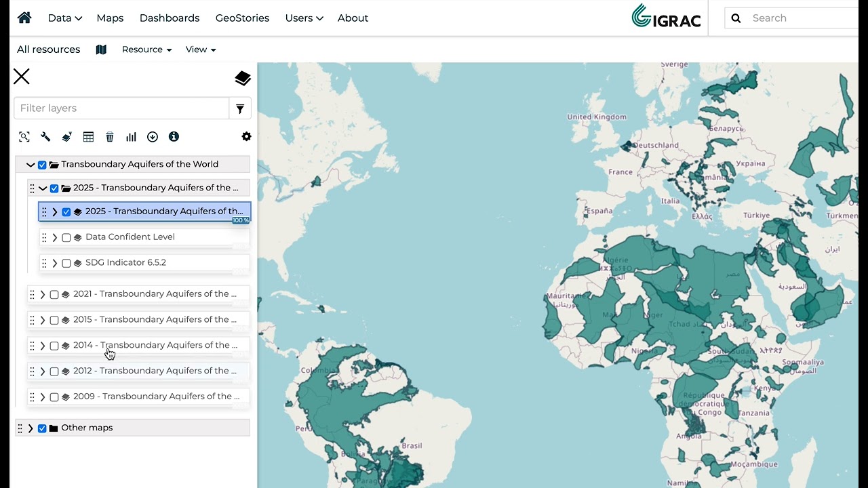
Task: Open Dashboards in navigation bar
Action: (x=170, y=18)
